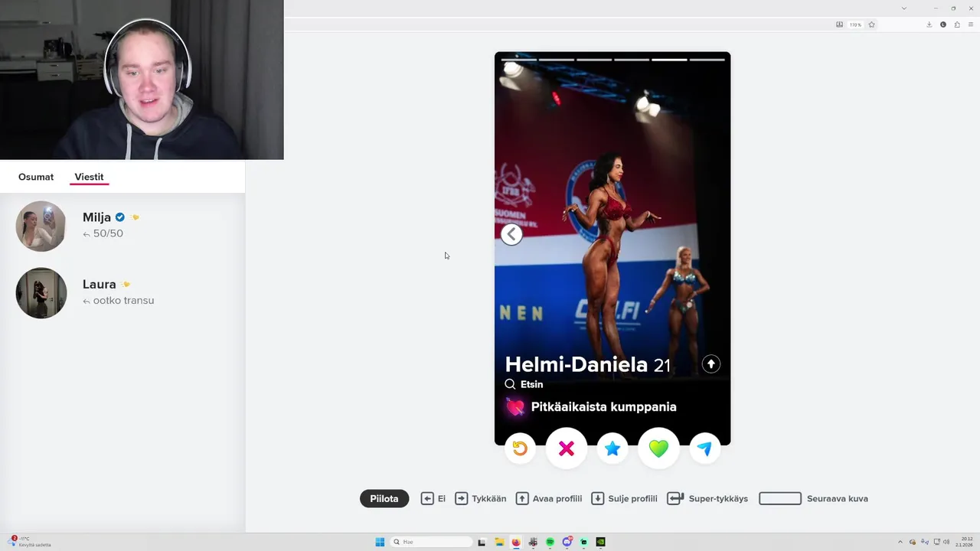Click the gold heart icon next to Milja
Viewport: 980px width, 551px height.
135,217
